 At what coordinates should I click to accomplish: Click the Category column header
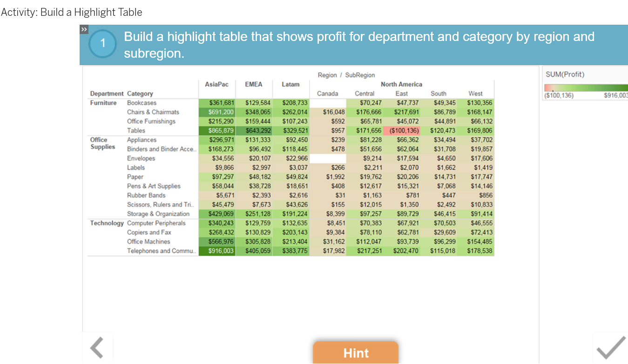pos(140,94)
